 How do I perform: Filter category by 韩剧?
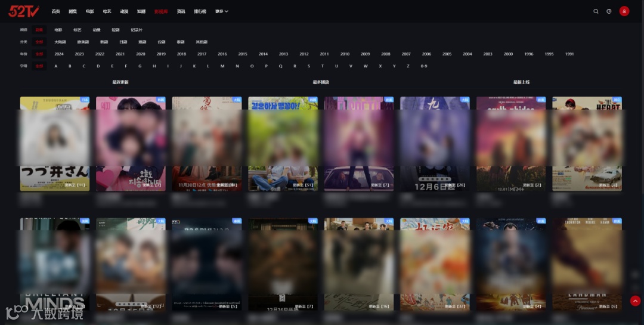point(104,42)
